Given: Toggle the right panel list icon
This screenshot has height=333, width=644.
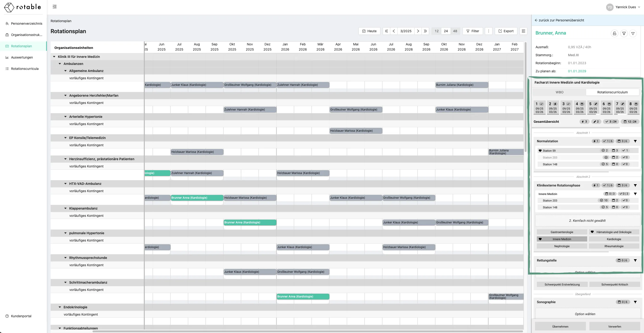Looking at the screenshot, I should [523, 31].
